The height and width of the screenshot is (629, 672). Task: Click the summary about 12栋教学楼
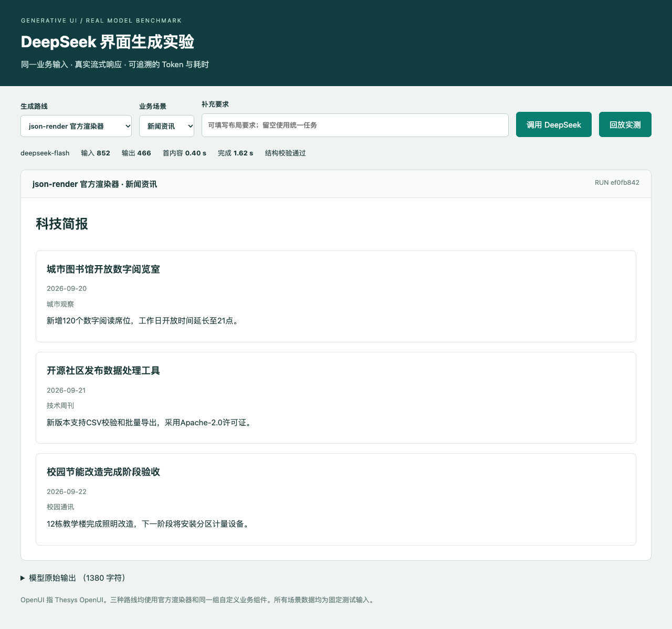coord(148,524)
